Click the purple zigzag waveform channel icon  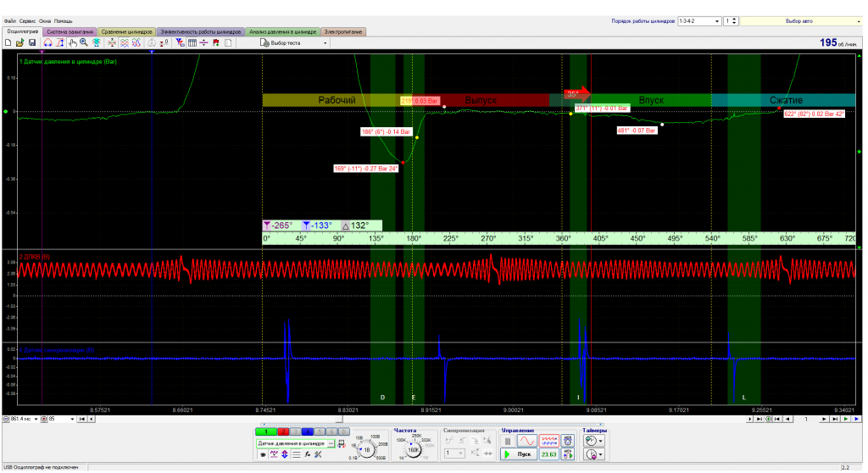[x=274, y=454]
